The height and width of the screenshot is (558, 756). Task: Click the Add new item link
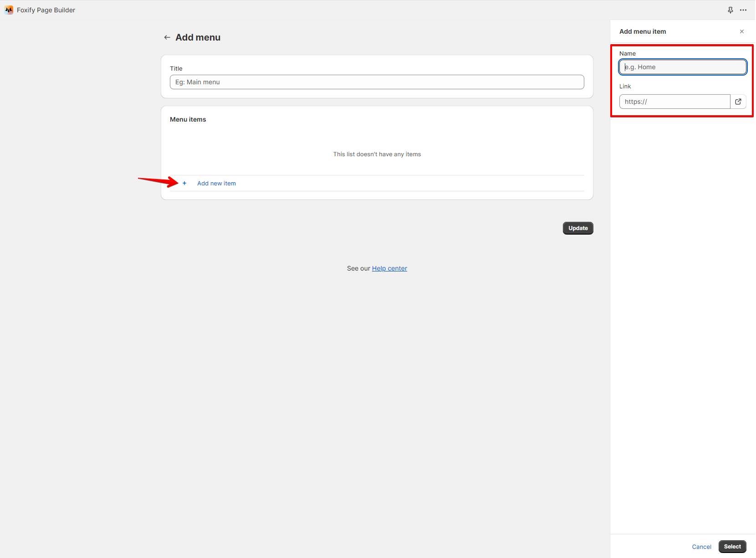[216, 183]
